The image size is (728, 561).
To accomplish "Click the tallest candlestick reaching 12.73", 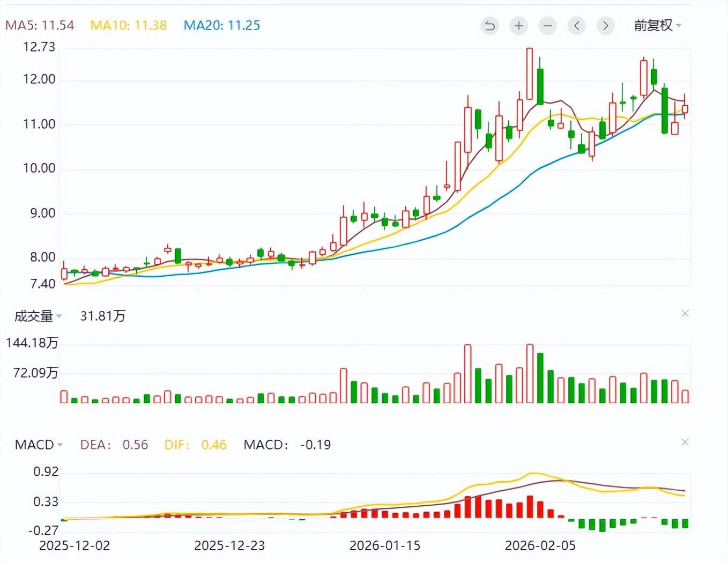I will coord(530,74).
